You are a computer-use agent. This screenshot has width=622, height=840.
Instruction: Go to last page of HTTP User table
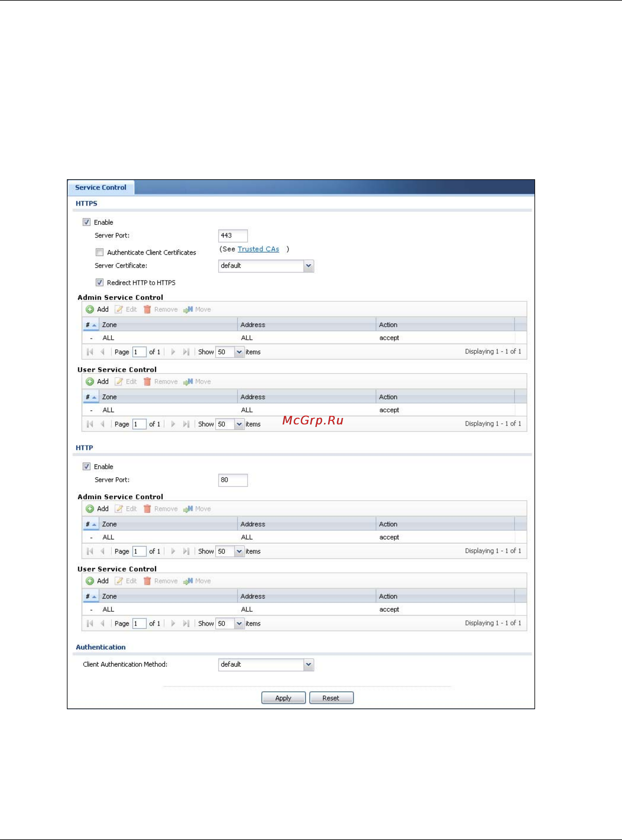[x=186, y=623]
